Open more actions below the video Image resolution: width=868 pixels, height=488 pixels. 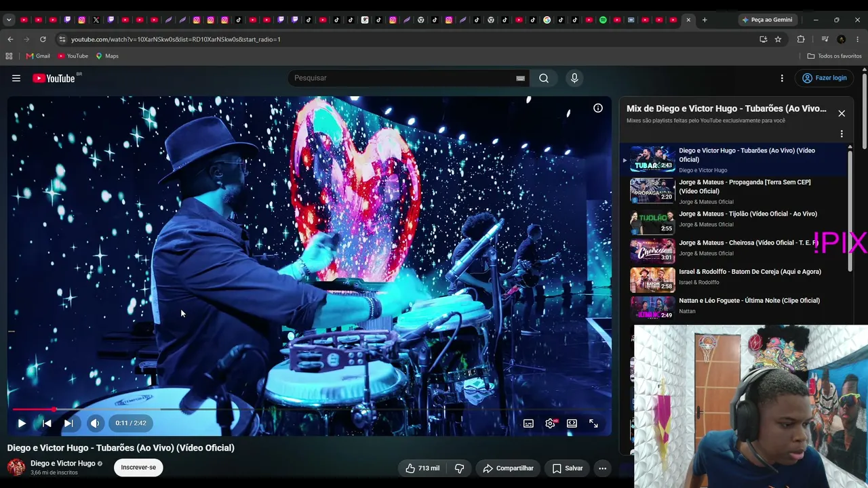[x=602, y=468]
